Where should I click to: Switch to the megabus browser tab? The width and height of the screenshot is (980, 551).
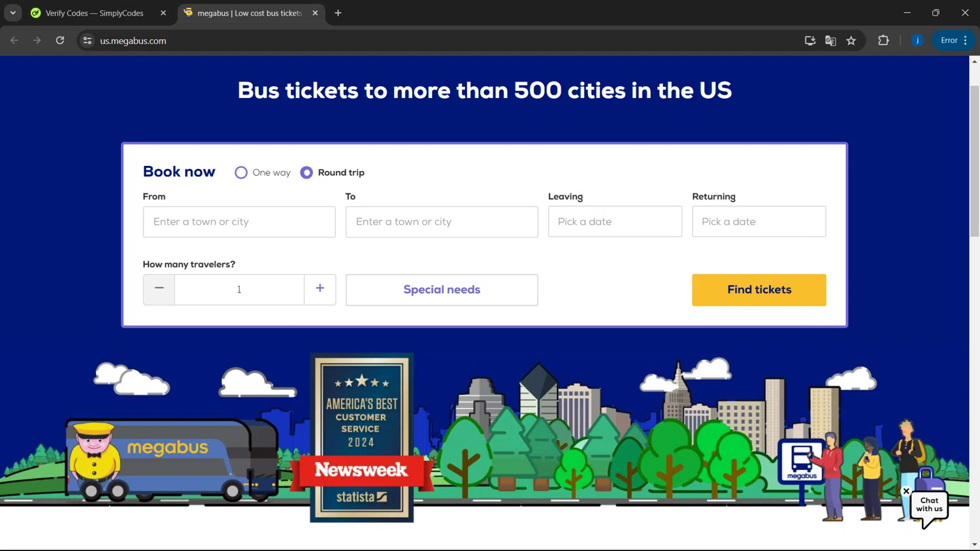(x=250, y=13)
